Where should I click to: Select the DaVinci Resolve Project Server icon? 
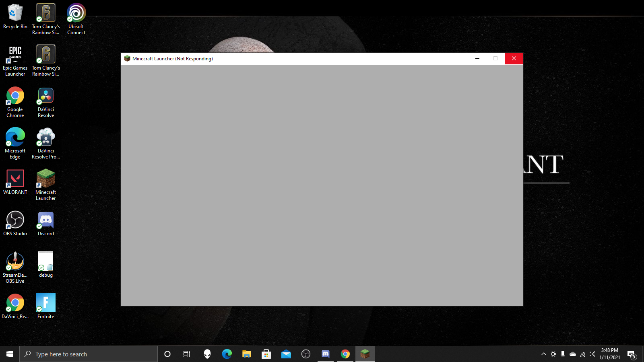pyautogui.click(x=46, y=143)
